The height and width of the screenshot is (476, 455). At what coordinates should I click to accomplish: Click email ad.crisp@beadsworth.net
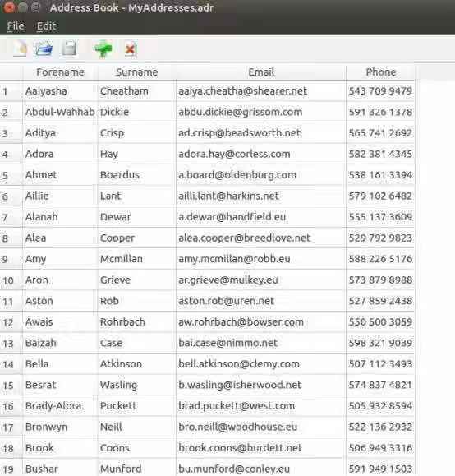[x=261, y=133]
